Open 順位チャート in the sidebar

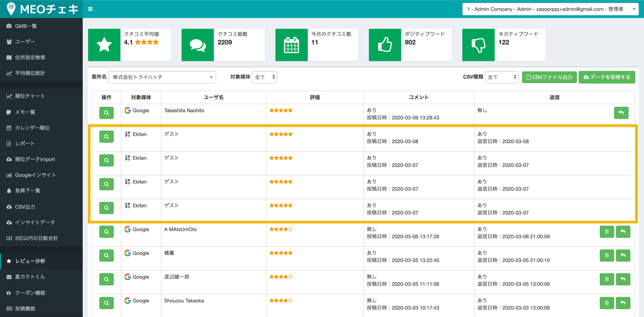[41, 96]
